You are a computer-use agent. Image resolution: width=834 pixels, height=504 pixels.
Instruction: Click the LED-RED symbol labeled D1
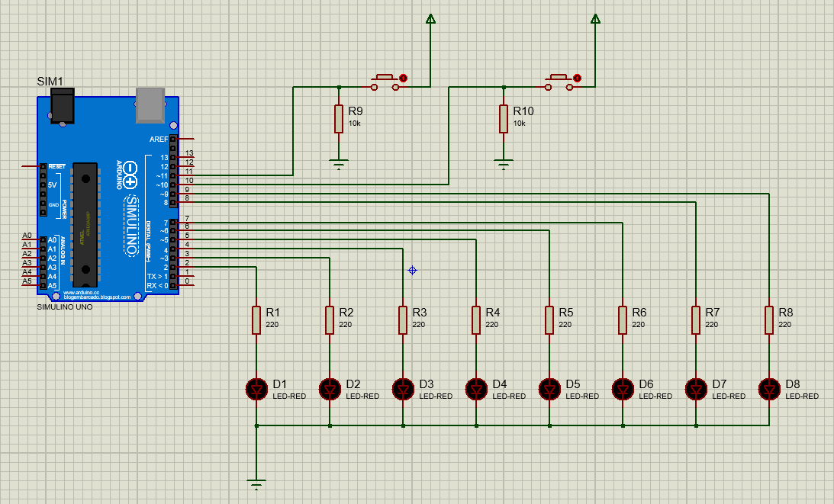tap(255, 389)
